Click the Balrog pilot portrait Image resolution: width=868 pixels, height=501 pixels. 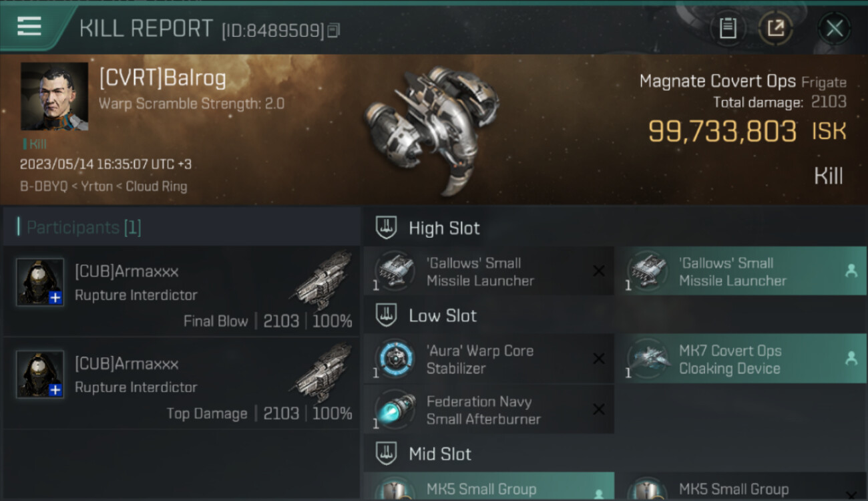point(54,97)
